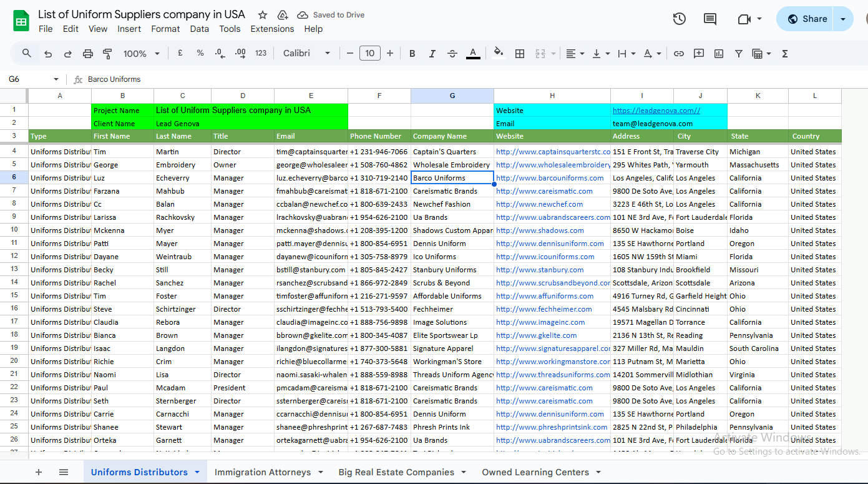Select row 10 header
868x484 pixels.
click(x=14, y=230)
